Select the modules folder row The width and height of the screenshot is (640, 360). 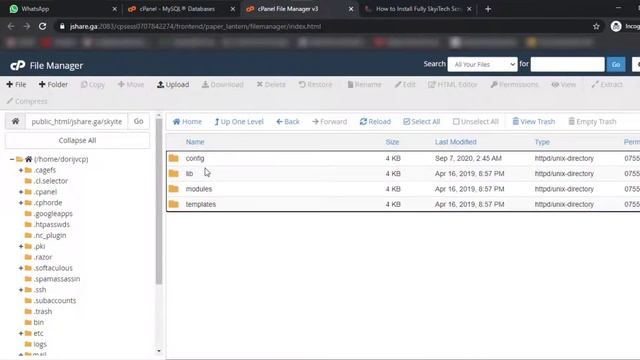[x=403, y=189]
